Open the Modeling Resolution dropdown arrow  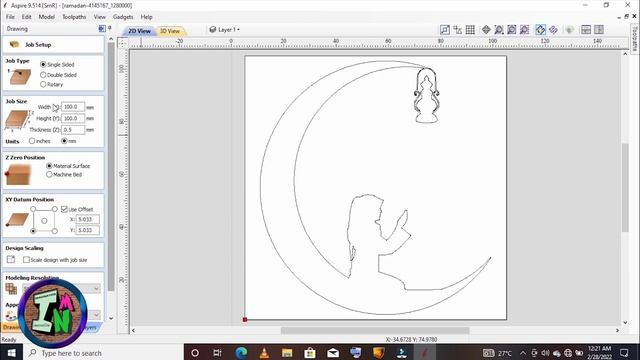point(96,289)
